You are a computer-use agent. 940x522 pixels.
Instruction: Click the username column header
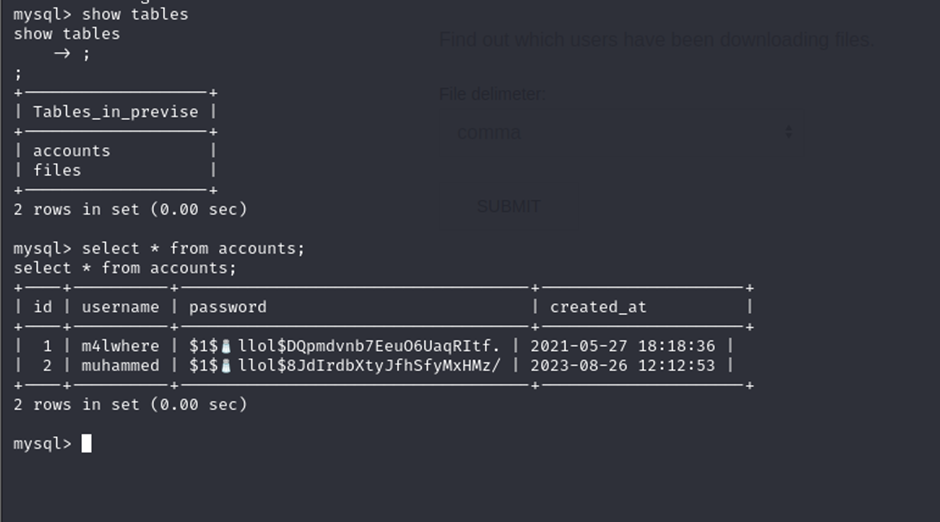coord(120,307)
